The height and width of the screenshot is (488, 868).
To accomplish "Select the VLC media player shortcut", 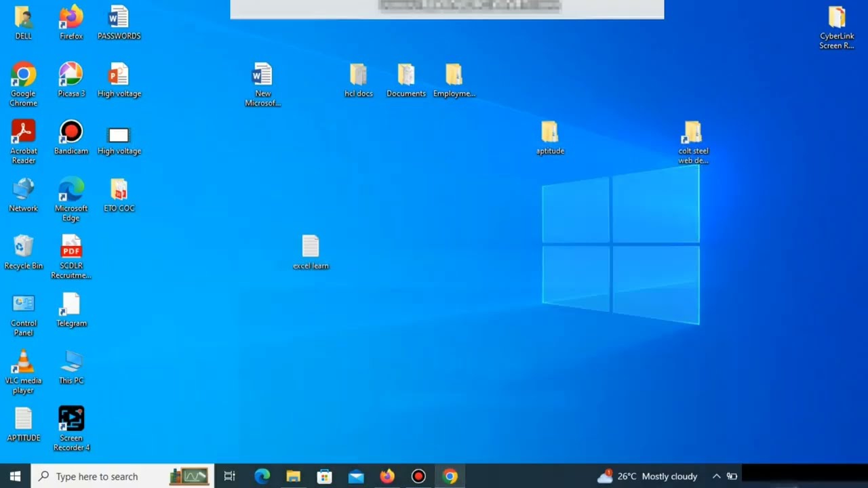I will click(x=23, y=371).
